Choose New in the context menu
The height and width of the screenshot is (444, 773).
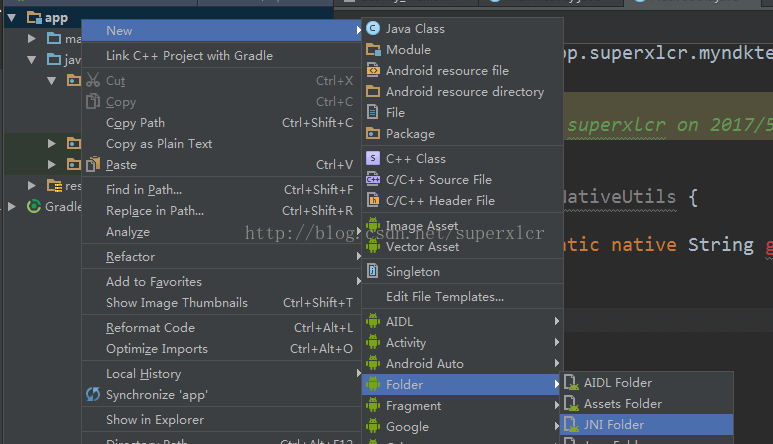222,31
